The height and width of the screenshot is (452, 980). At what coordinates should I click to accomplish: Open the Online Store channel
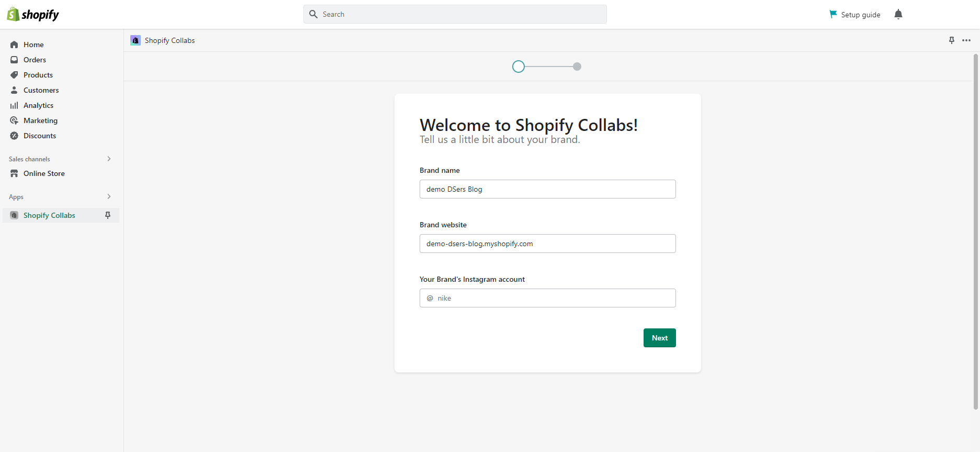coord(44,173)
